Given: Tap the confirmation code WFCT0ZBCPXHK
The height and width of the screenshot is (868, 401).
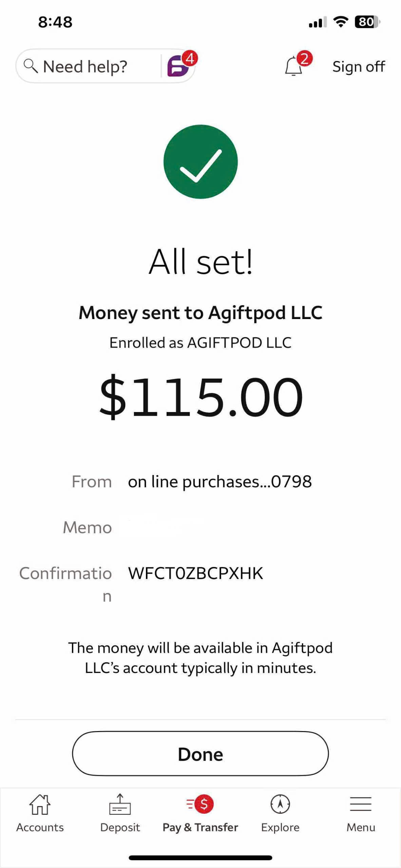Looking at the screenshot, I should (195, 573).
